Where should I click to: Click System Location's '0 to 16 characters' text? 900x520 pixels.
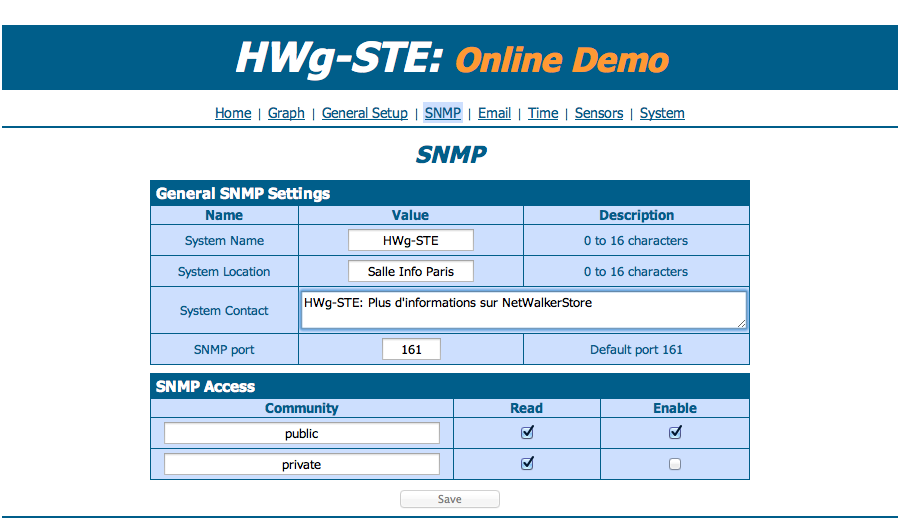636,271
